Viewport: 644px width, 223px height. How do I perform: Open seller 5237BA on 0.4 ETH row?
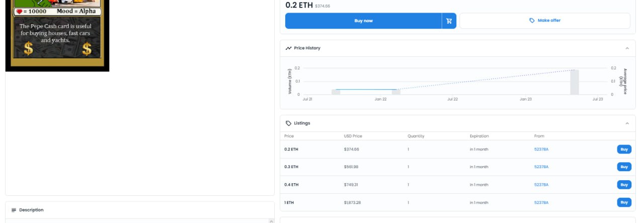pos(541,185)
